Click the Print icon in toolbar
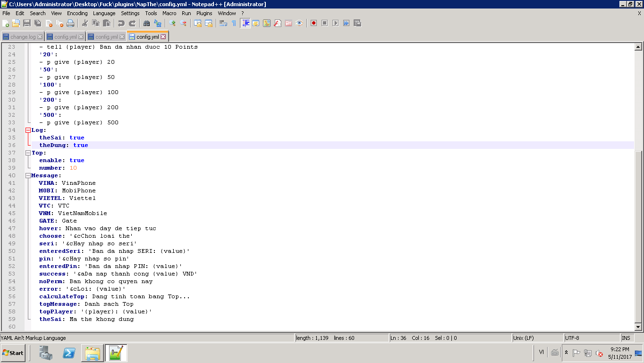644x363 pixels. click(x=70, y=23)
